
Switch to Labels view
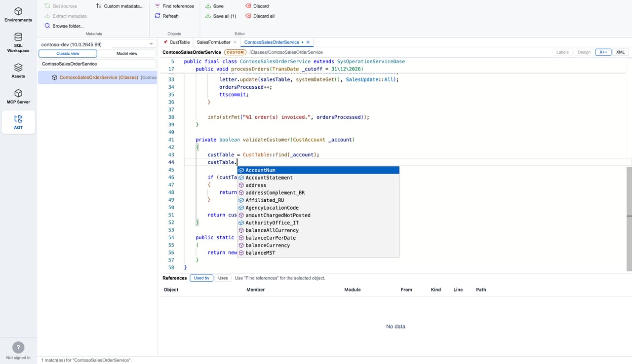coord(562,52)
